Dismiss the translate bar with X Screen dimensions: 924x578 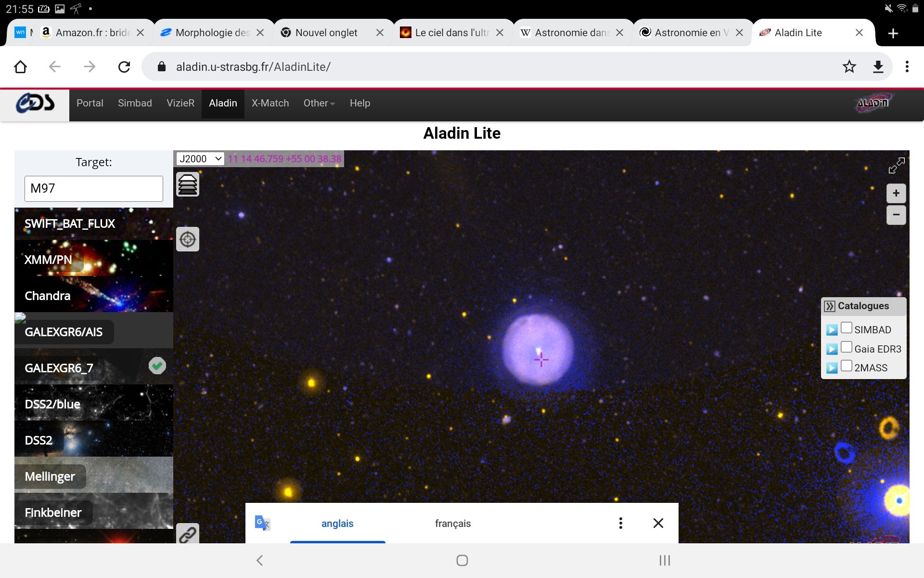(x=658, y=523)
